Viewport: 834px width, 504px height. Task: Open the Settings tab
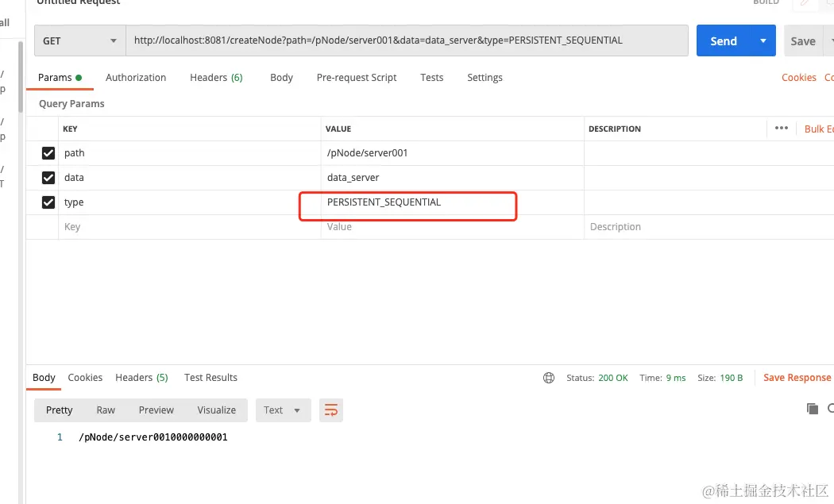(x=485, y=78)
